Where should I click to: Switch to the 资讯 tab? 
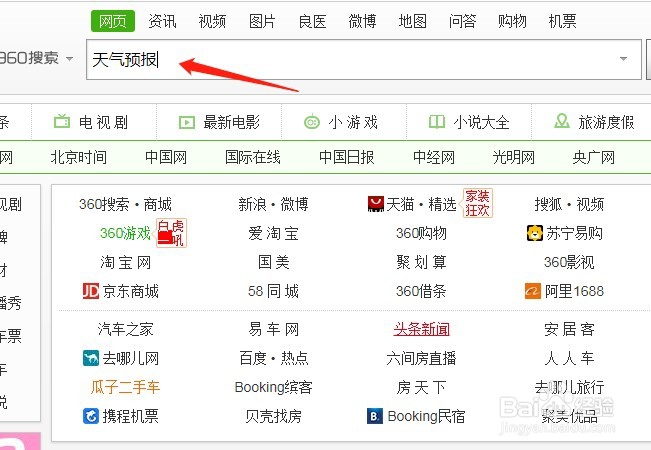(x=162, y=21)
